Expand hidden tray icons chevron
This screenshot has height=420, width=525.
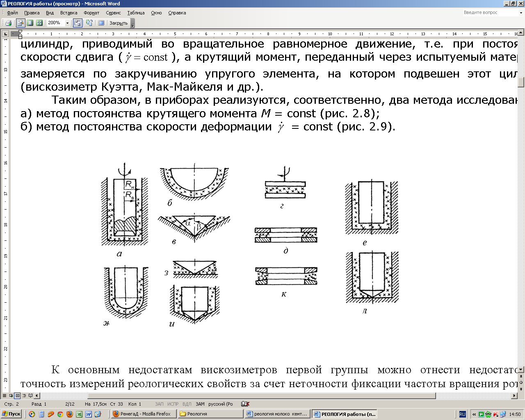click(x=474, y=414)
